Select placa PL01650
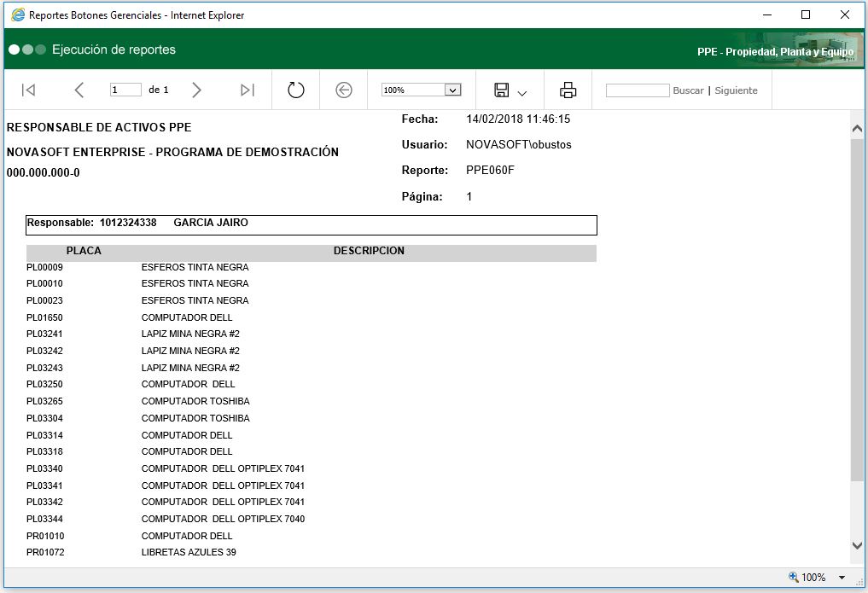The image size is (868, 593). [45, 317]
